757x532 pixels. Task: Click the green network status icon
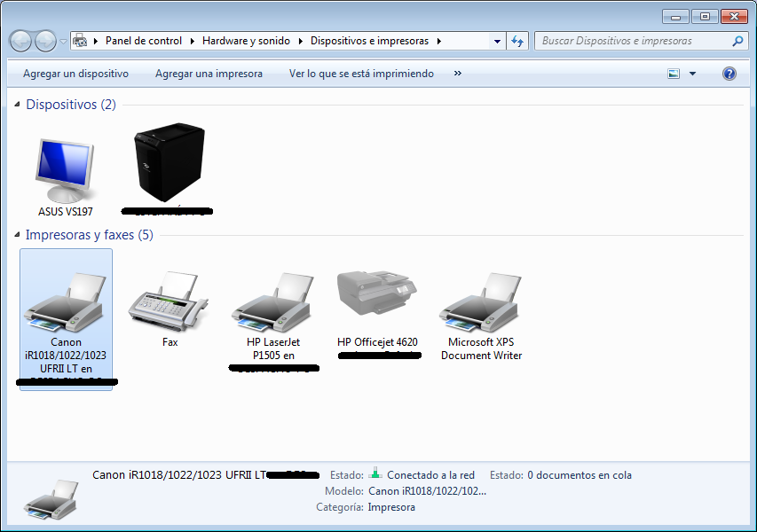click(x=375, y=473)
